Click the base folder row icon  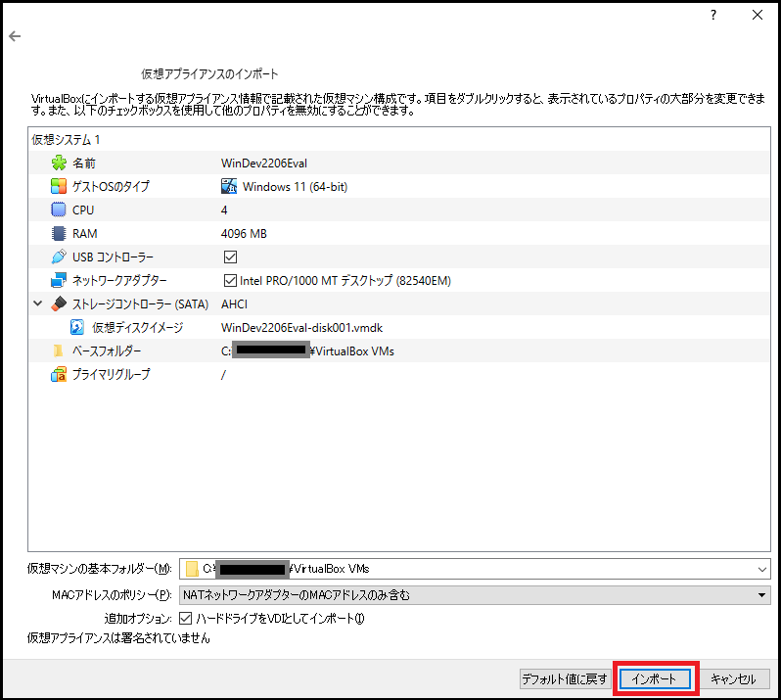(59, 350)
